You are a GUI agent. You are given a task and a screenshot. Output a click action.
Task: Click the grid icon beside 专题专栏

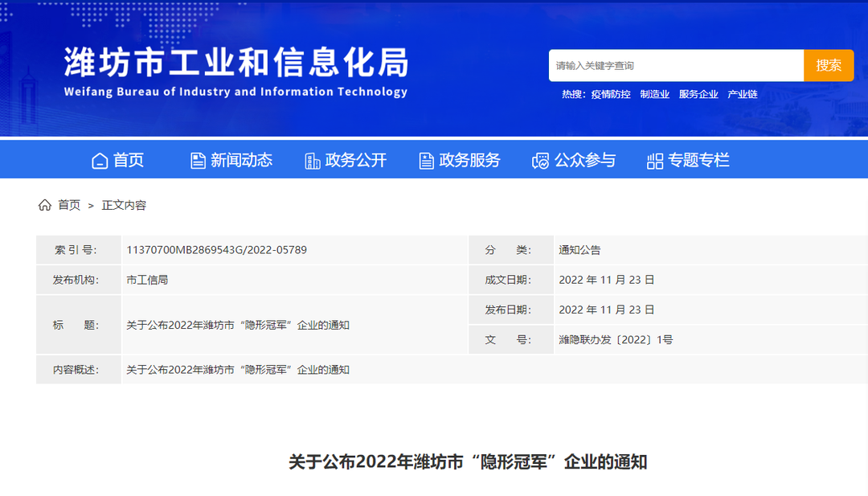click(655, 161)
